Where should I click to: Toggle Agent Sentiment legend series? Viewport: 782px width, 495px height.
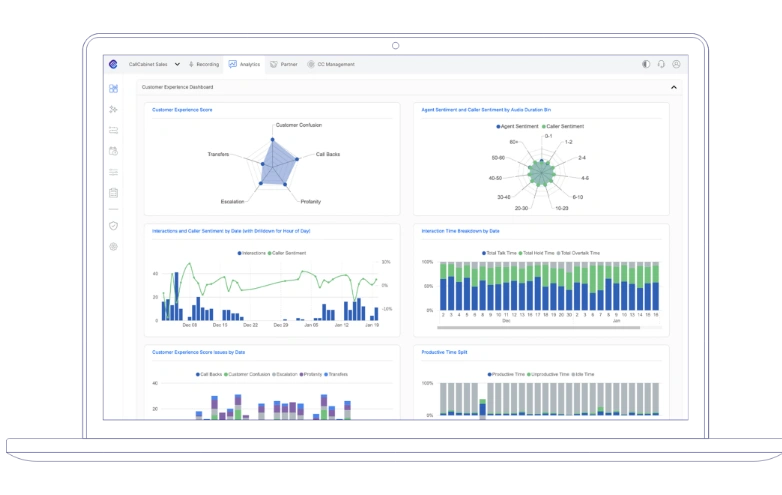(517, 126)
